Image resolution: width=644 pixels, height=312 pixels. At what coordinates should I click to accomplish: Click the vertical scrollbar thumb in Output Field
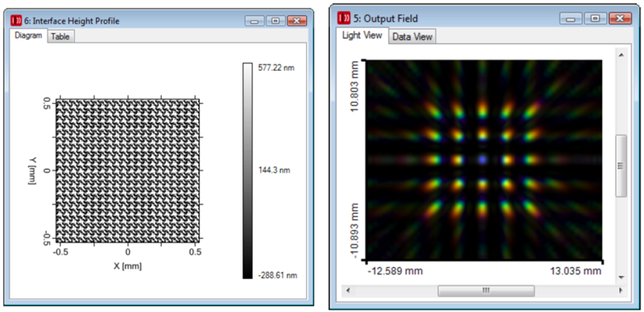point(621,166)
